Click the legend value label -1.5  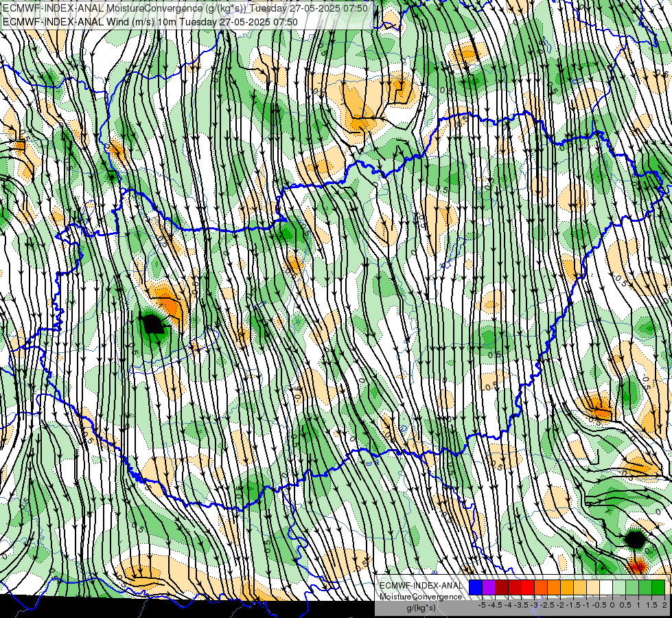click(x=573, y=605)
